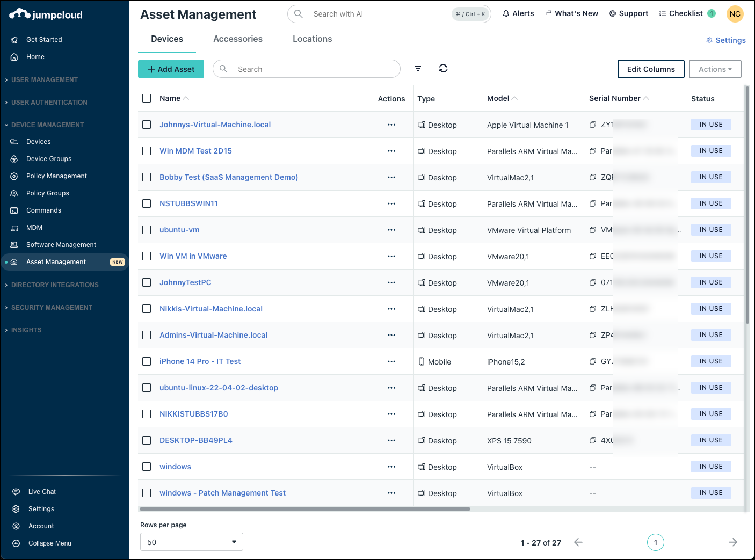Viewport: 755px width, 560px height.
Task: Expand SECURITY MANAGEMENT section
Action: click(52, 308)
